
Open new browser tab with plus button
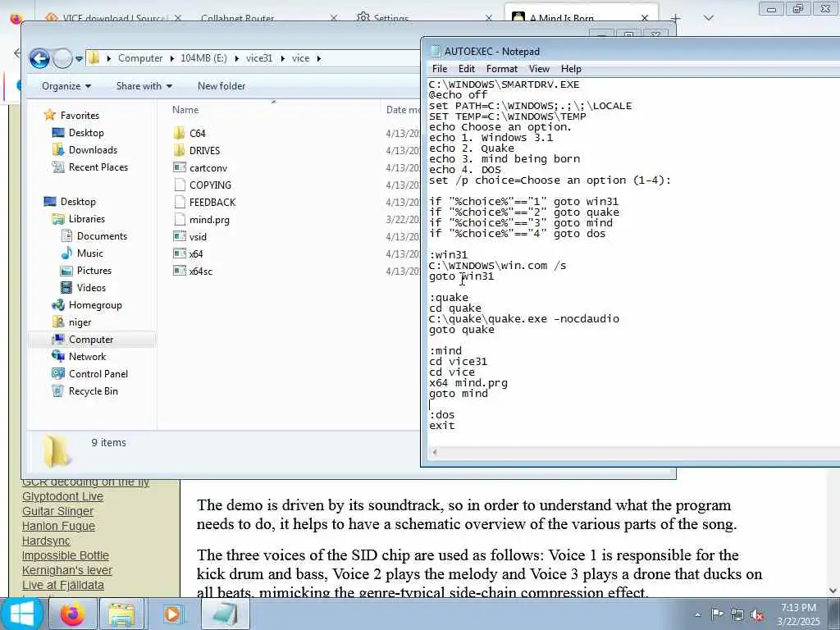676,18
